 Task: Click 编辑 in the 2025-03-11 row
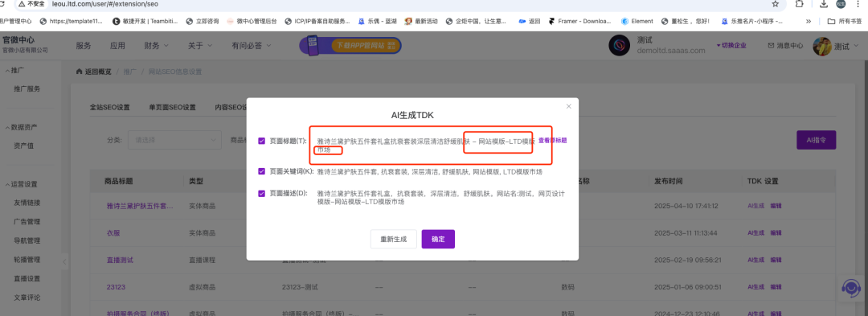[x=776, y=233]
